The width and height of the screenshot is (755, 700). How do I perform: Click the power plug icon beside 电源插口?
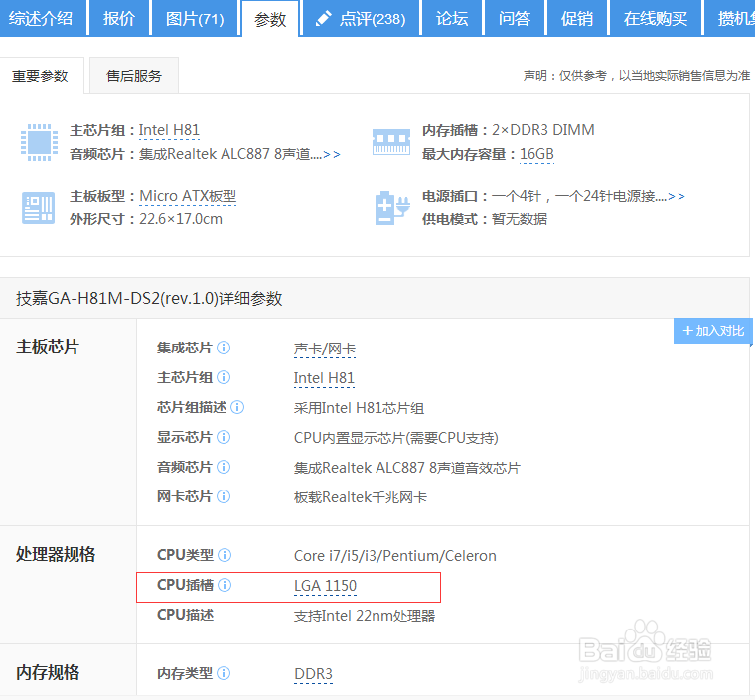[392, 208]
